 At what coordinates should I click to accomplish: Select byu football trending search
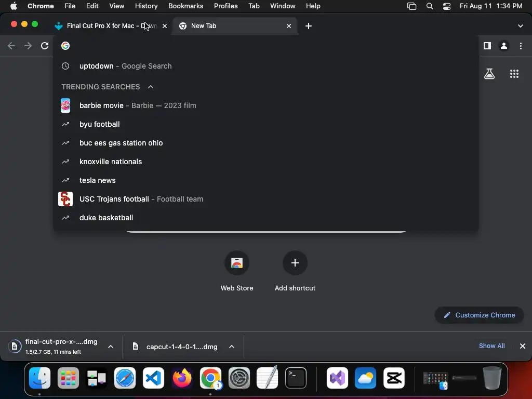(266, 124)
